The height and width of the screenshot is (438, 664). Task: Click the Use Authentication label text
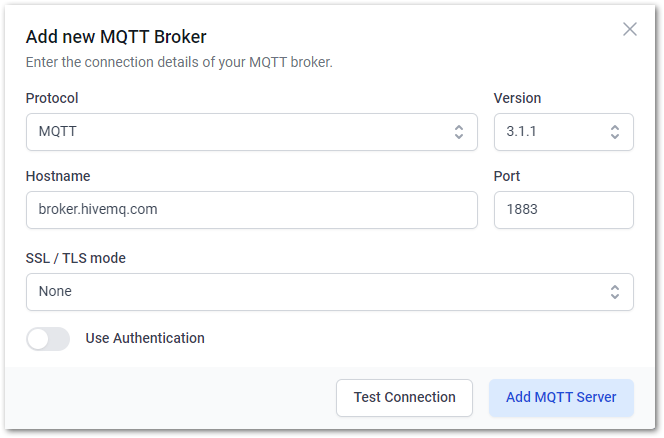pyautogui.click(x=145, y=338)
